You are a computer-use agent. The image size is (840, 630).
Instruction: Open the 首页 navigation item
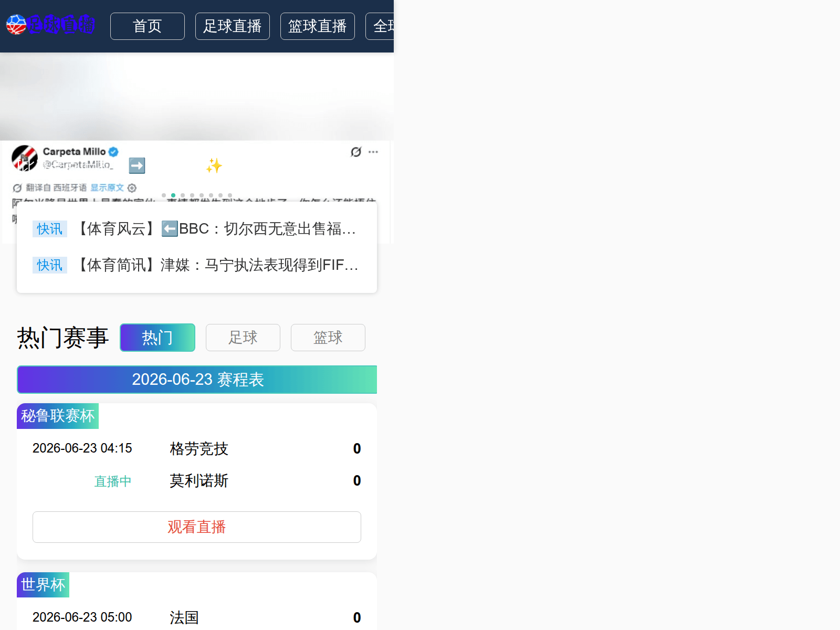pos(148,26)
